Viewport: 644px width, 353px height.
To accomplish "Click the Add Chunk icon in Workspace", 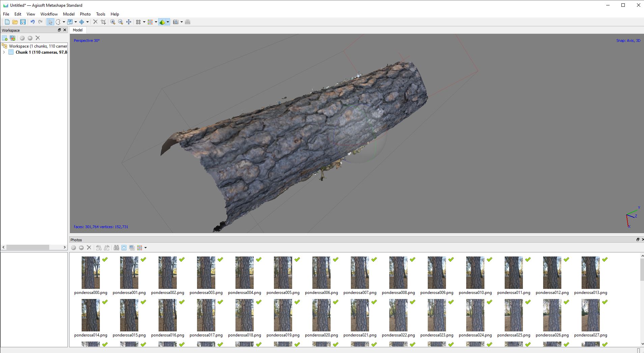I will click(5, 38).
